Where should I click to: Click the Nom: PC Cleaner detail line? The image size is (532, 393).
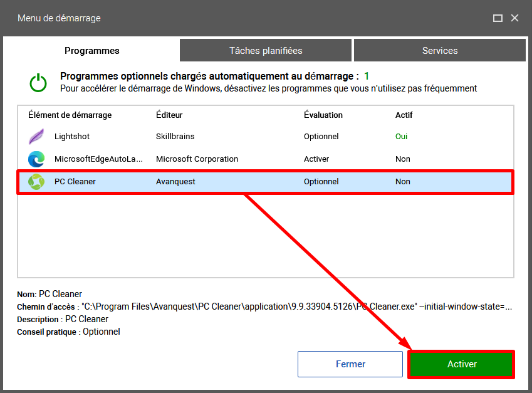coord(50,294)
